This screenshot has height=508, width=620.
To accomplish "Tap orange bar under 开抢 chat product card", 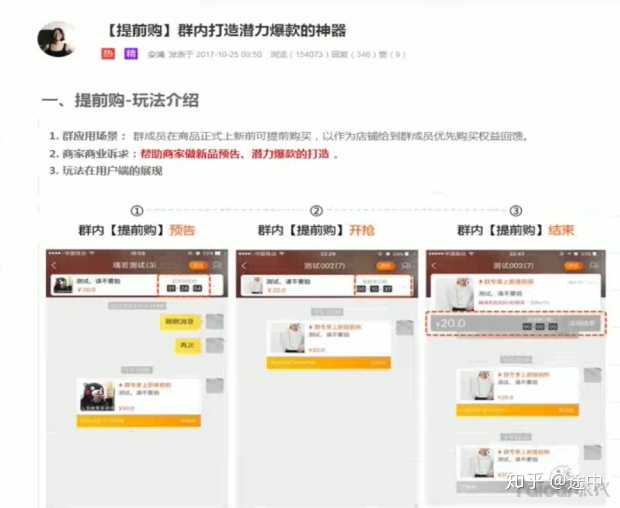I will (x=329, y=363).
